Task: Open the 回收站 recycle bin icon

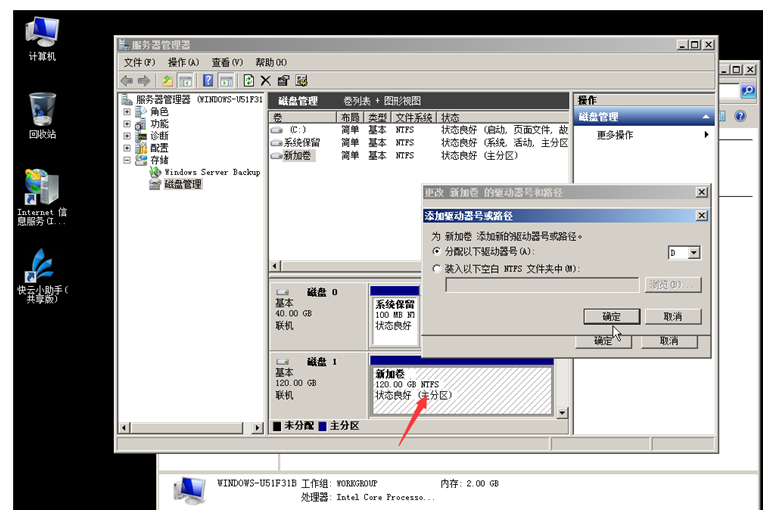Action: (x=42, y=112)
